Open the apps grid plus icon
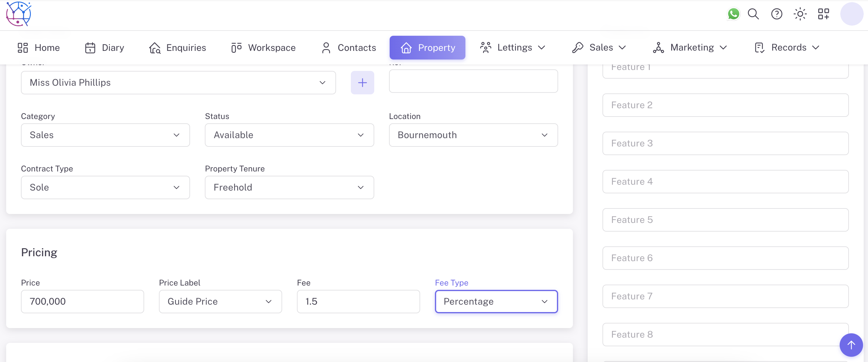 click(824, 14)
